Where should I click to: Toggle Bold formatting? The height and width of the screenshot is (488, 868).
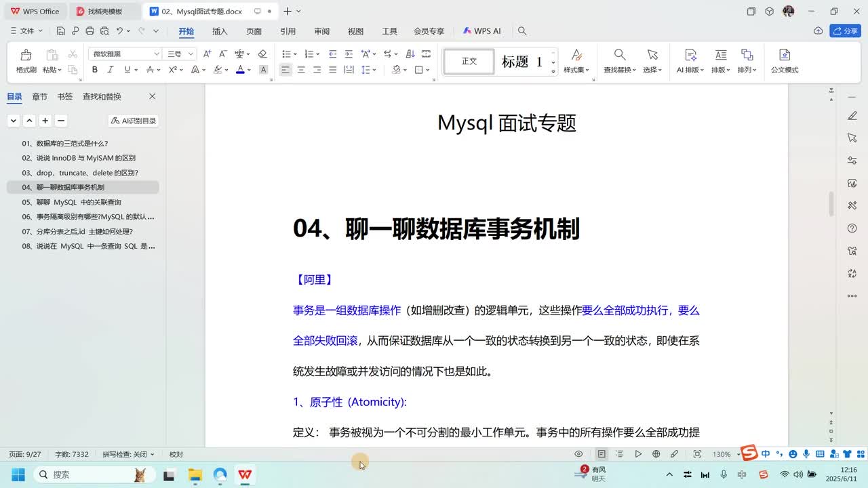(95, 70)
